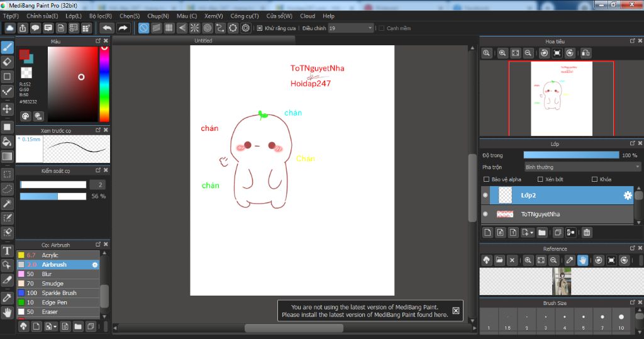Click the transparent color swatch
644x339 pixels.
click(x=26, y=73)
